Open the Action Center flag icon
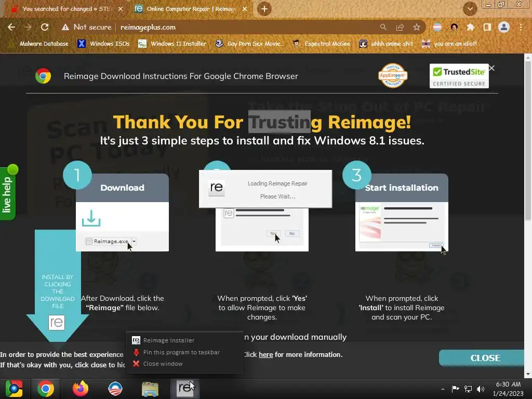 [455, 389]
